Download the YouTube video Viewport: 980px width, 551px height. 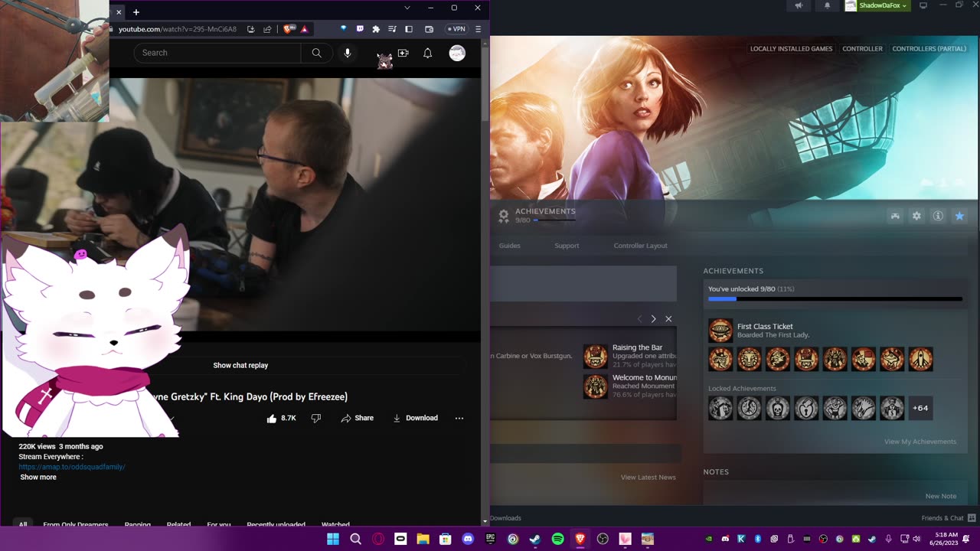[415, 418]
